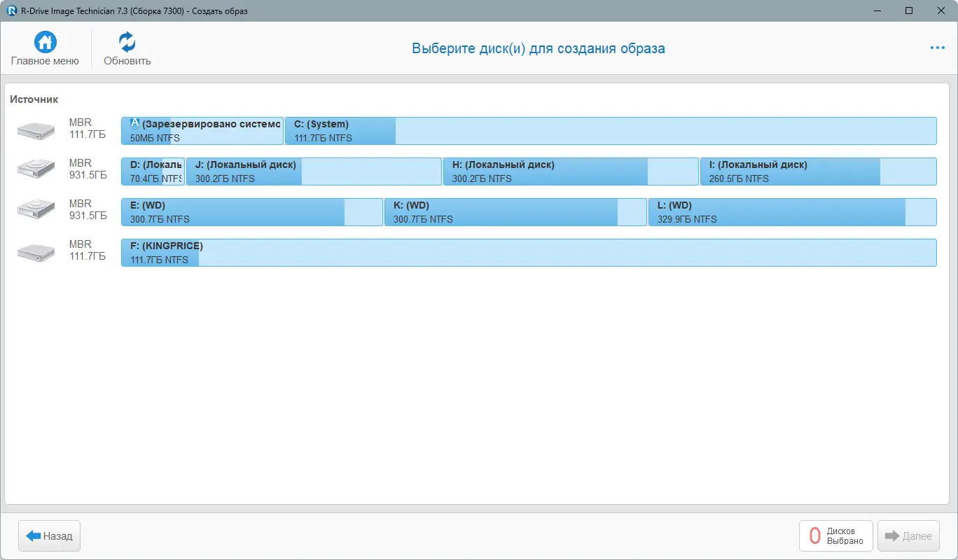Screen dimensions: 958x560
Task: Choose the J: (Локальный диск) partition
Action: click(x=314, y=171)
